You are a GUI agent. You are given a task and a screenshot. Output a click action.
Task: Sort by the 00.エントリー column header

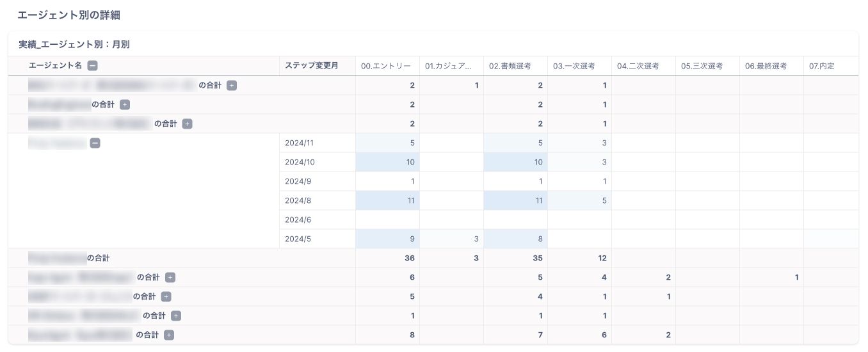coord(386,65)
